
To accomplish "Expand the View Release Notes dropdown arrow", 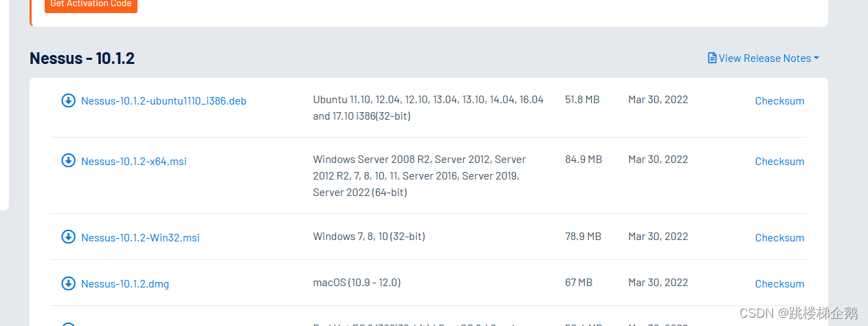I will pos(816,58).
